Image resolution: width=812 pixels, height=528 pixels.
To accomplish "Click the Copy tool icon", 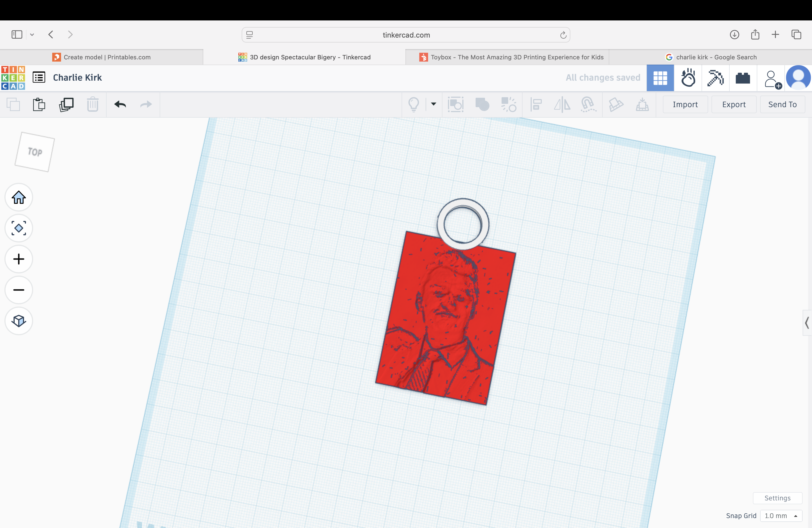I will (x=13, y=104).
